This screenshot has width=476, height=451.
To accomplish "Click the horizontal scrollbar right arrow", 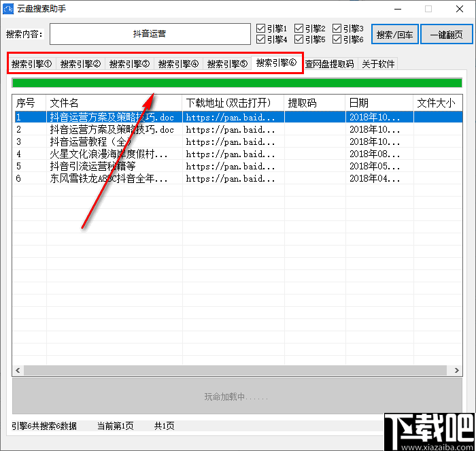I will (456, 370).
